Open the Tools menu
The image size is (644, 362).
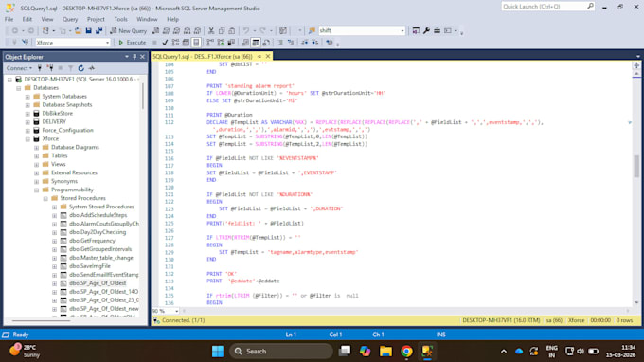tap(121, 19)
